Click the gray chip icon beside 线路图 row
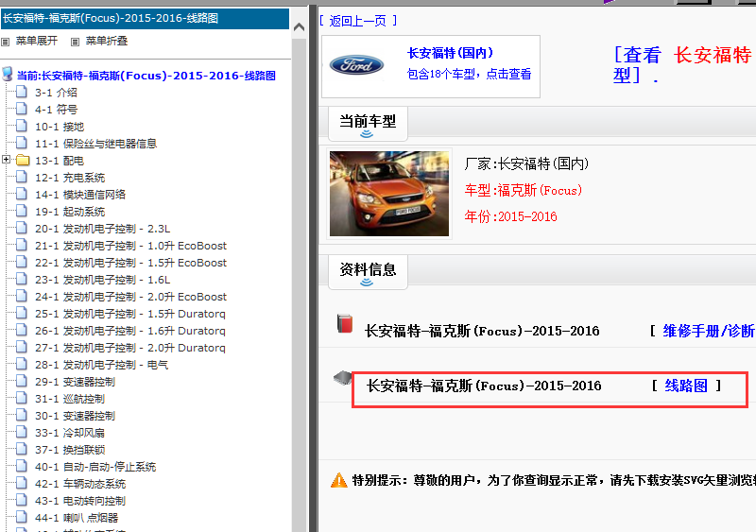 click(343, 378)
